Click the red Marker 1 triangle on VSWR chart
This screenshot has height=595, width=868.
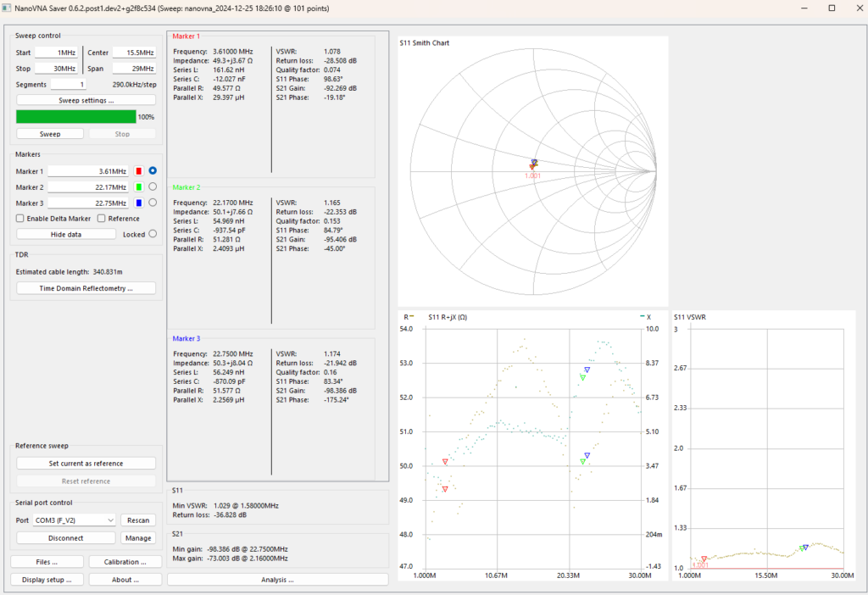click(x=704, y=559)
